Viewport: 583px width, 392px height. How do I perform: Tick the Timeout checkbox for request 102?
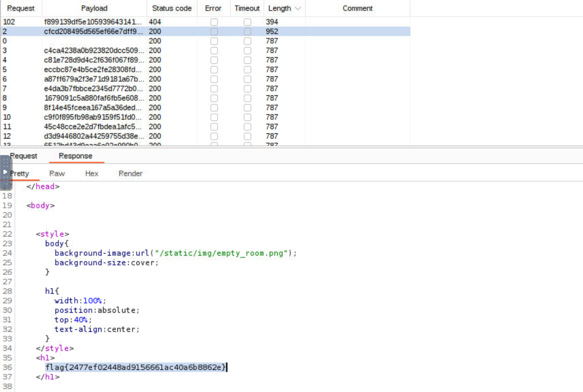click(247, 22)
